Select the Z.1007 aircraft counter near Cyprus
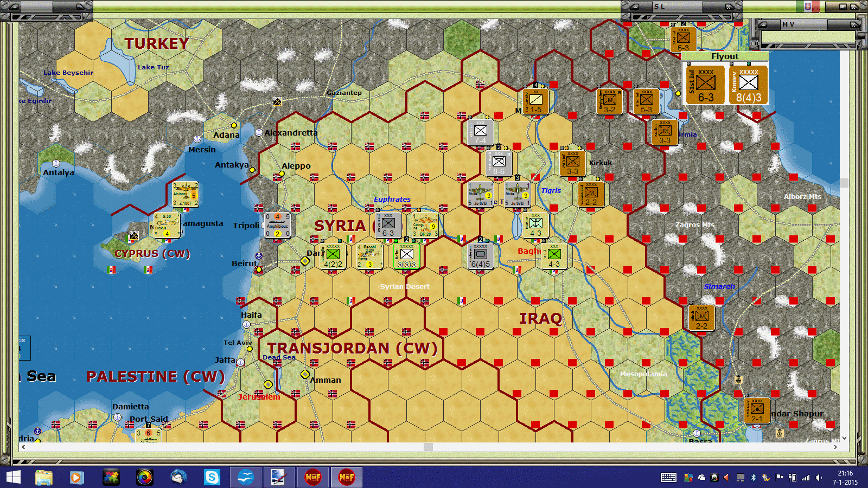The image size is (868, 488). click(185, 194)
